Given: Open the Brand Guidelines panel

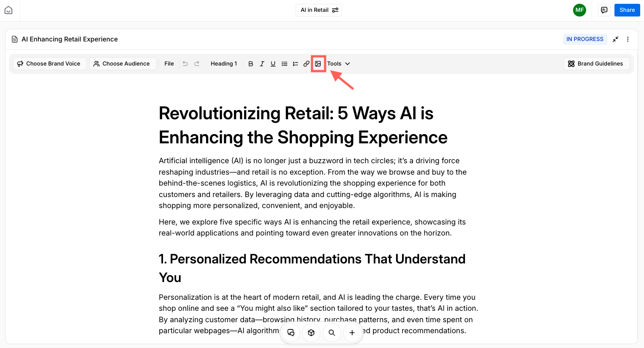Looking at the screenshot, I should pyautogui.click(x=596, y=63).
